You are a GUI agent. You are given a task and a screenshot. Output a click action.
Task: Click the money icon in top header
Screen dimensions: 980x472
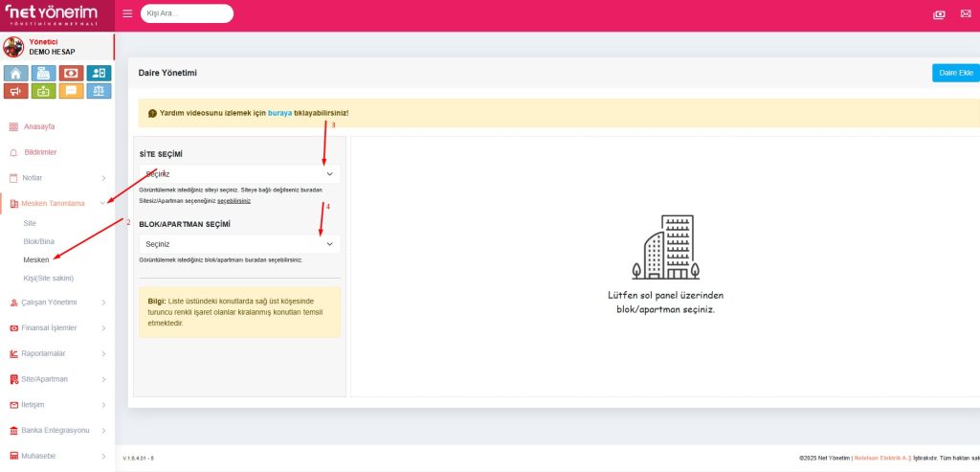tap(939, 14)
